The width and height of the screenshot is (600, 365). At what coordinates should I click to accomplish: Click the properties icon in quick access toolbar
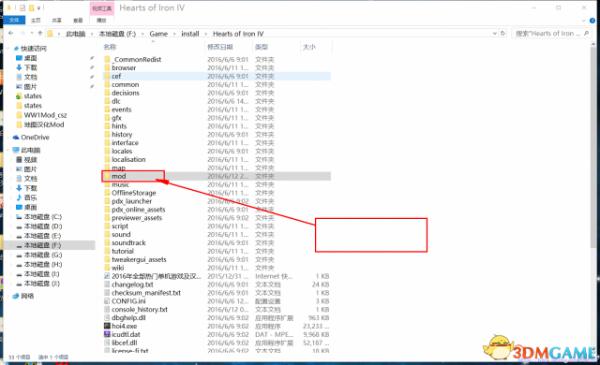[23, 8]
